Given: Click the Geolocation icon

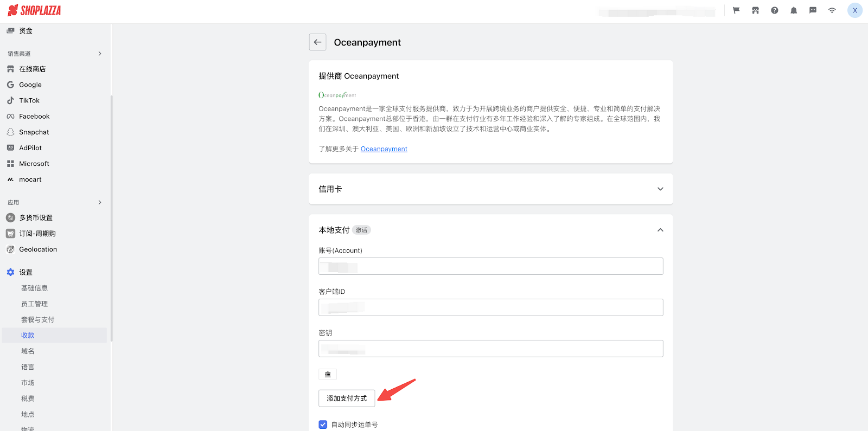Looking at the screenshot, I should [10, 249].
